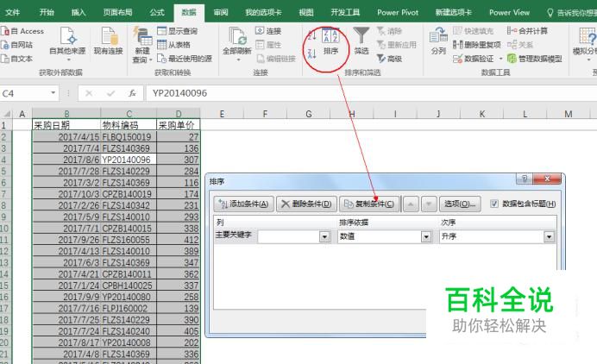The width and height of the screenshot is (597, 364).
Task: Open the 排序 sort dialog button
Action: tap(330, 41)
